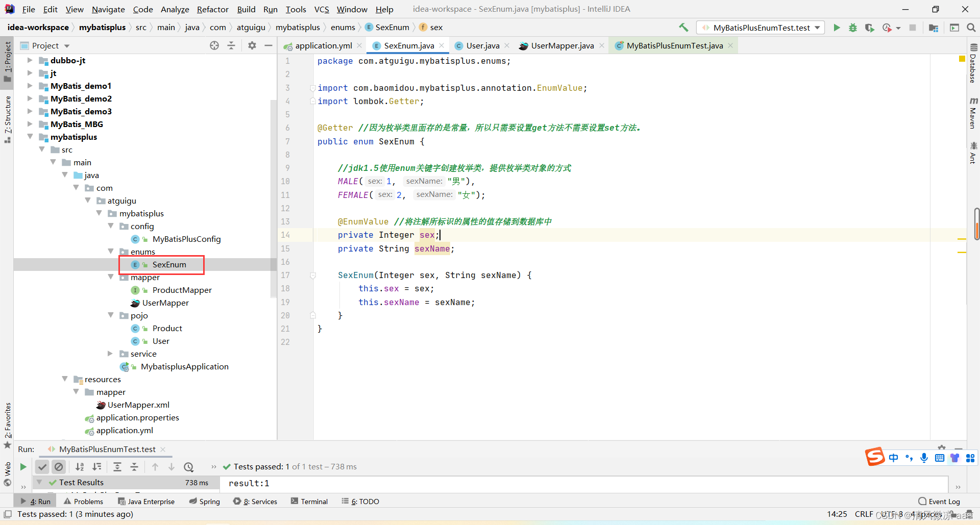Click the Build project hammer icon
980x525 pixels.
[683, 28]
